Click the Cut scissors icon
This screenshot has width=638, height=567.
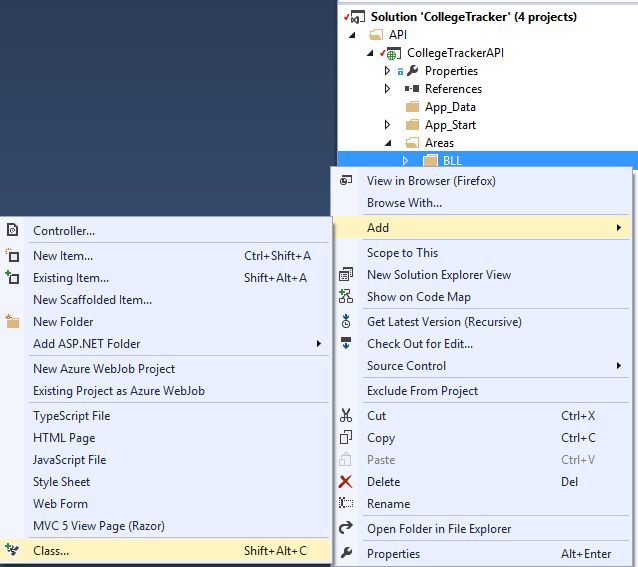coord(346,415)
